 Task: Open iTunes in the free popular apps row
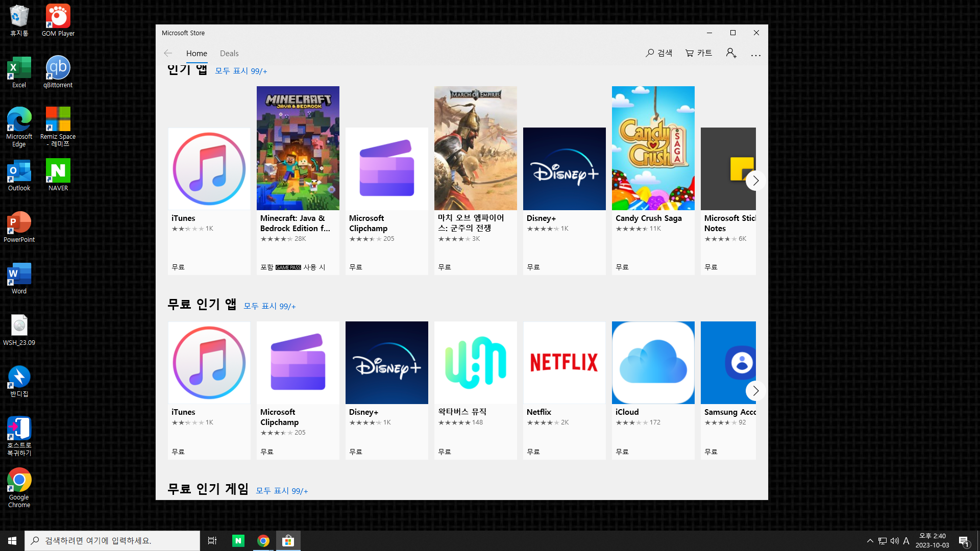[x=209, y=390]
